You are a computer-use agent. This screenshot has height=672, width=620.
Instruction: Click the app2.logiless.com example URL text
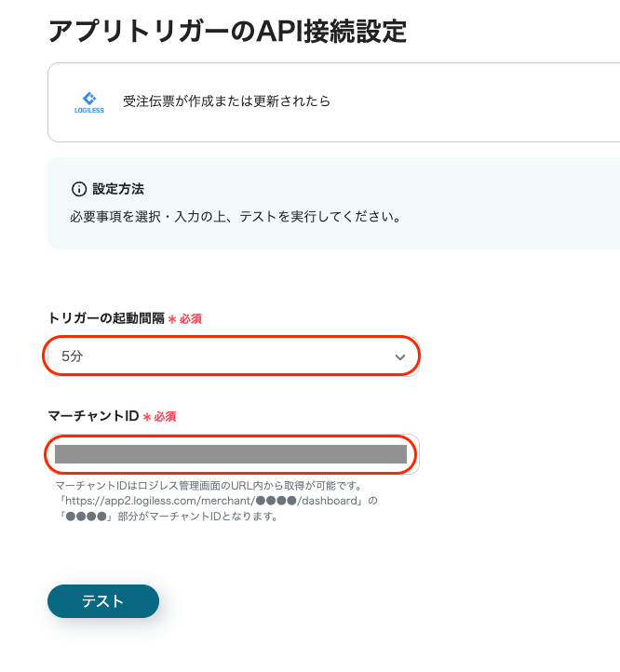click(x=214, y=501)
